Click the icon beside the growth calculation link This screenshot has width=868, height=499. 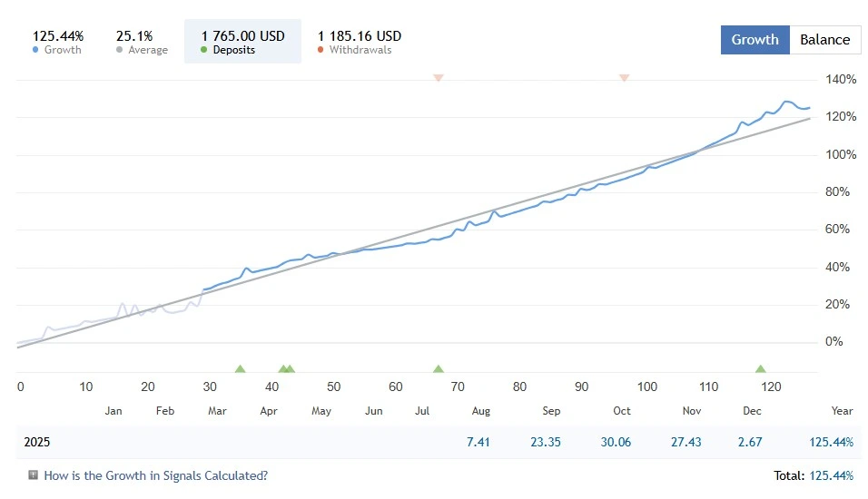pyautogui.click(x=34, y=475)
